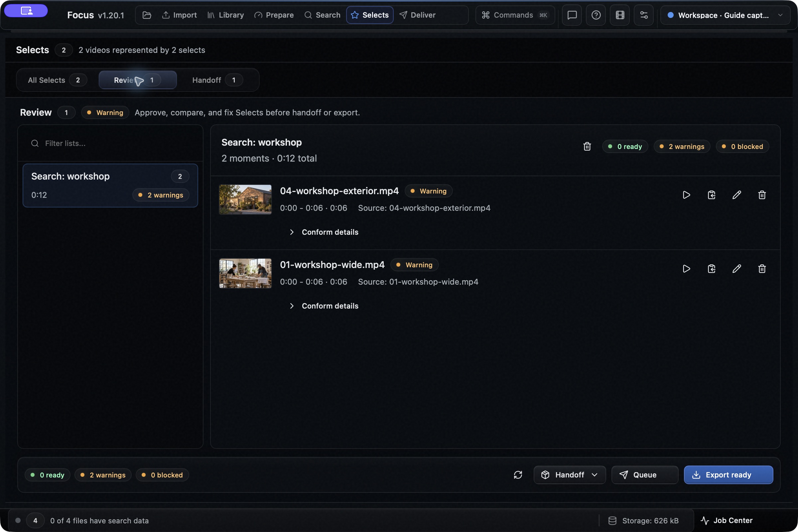Click the refresh icon beside Handoff button

518,475
